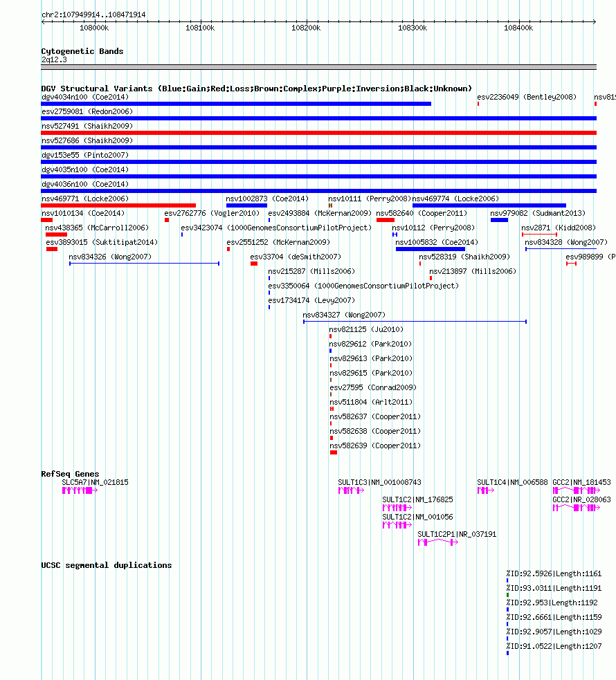Click the nsv469771 (Locke2006) red loss bar

[x=118, y=205]
